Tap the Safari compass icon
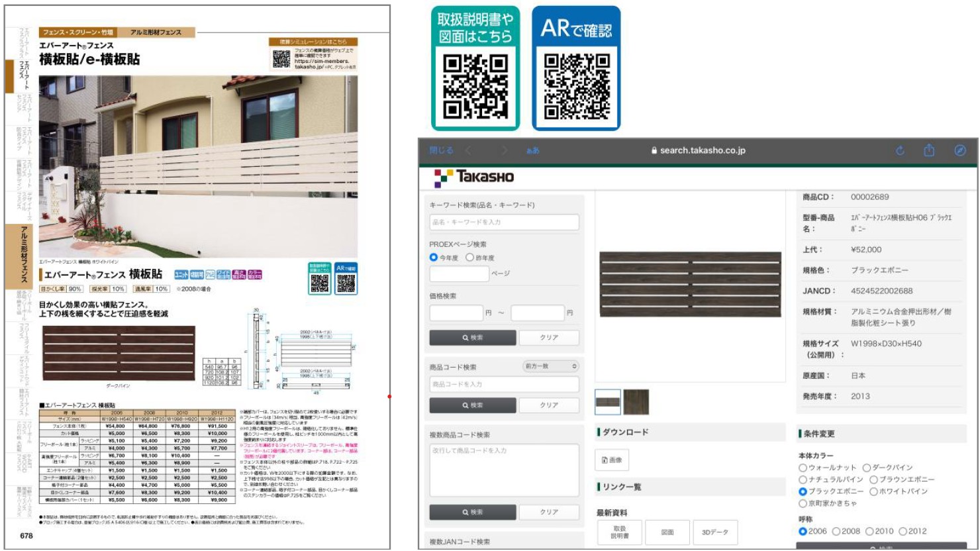This screenshot has width=980, height=551. (959, 150)
